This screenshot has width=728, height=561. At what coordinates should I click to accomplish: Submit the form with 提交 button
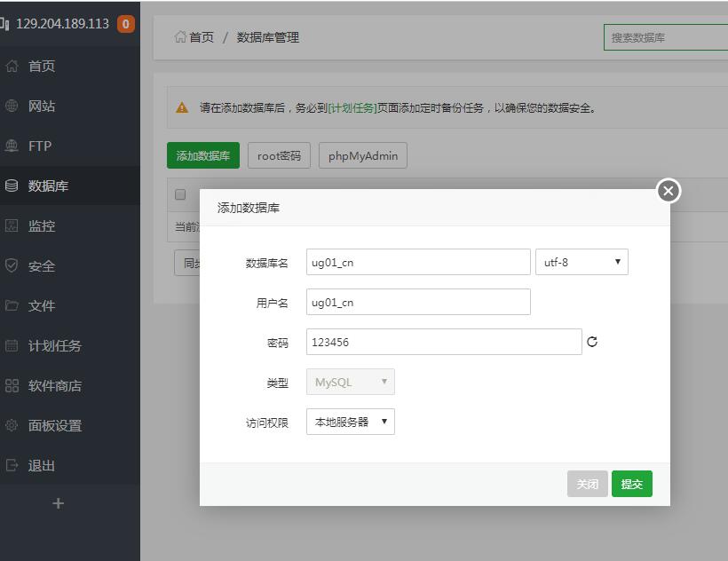point(631,484)
